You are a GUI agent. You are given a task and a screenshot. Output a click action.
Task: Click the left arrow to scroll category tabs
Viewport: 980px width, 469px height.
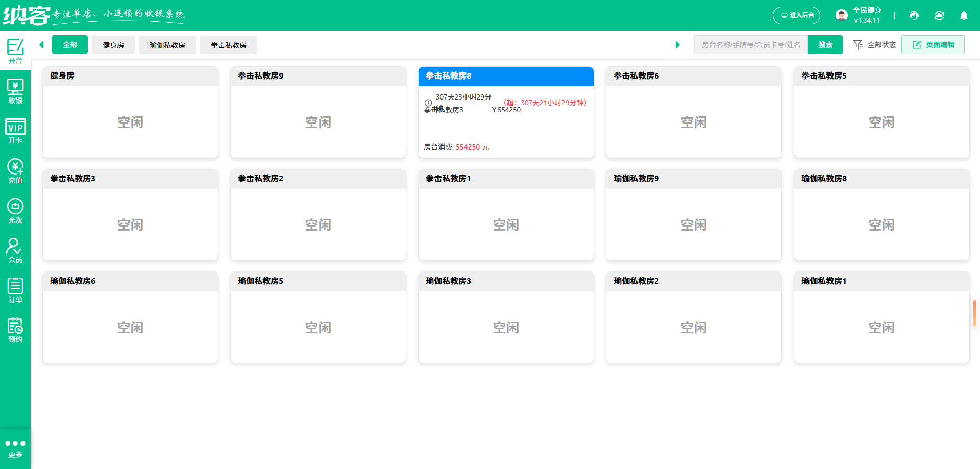click(x=41, y=45)
